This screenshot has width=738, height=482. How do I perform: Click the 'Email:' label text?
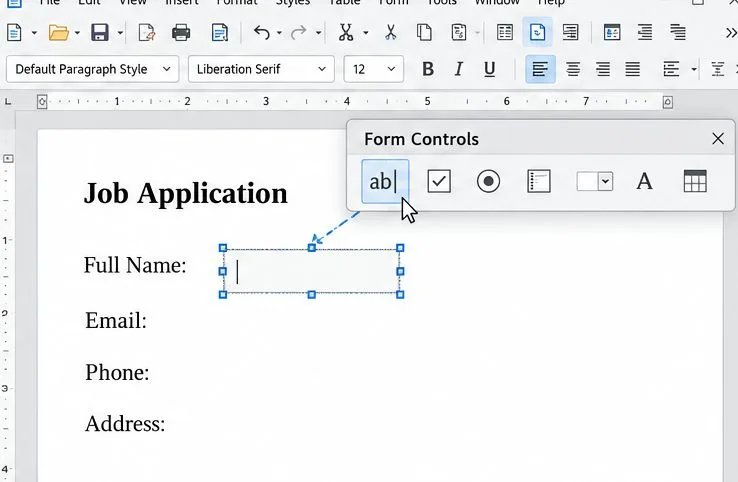116,321
